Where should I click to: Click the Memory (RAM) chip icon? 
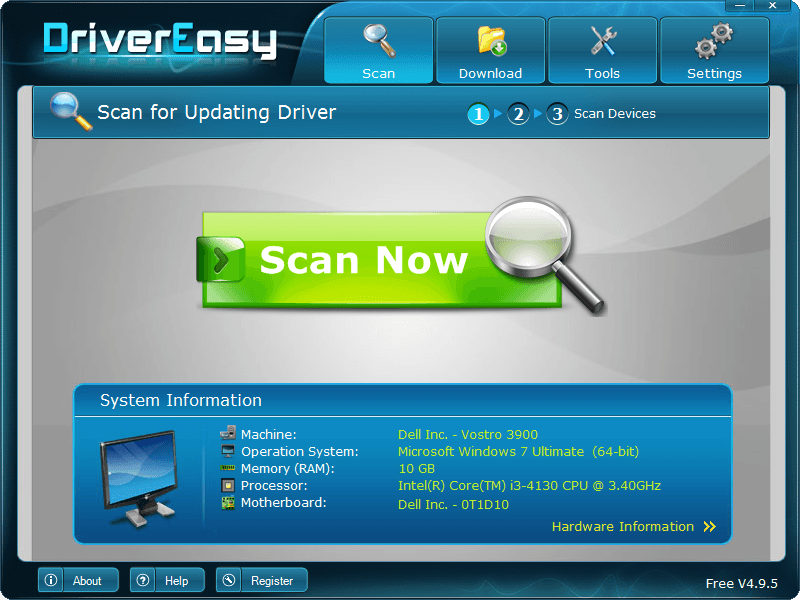pos(227,468)
